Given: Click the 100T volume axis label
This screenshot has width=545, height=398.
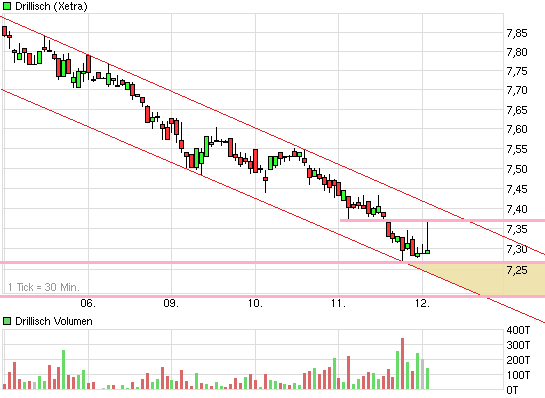Looking at the screenshot, I should click(x=518, y=375).
